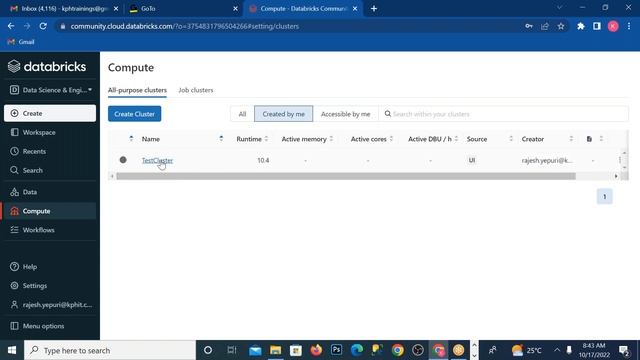This screenshot has height=360, width=640.
Task: Open Photoshop from the taskbar
Action: click(x=336, y=350)
